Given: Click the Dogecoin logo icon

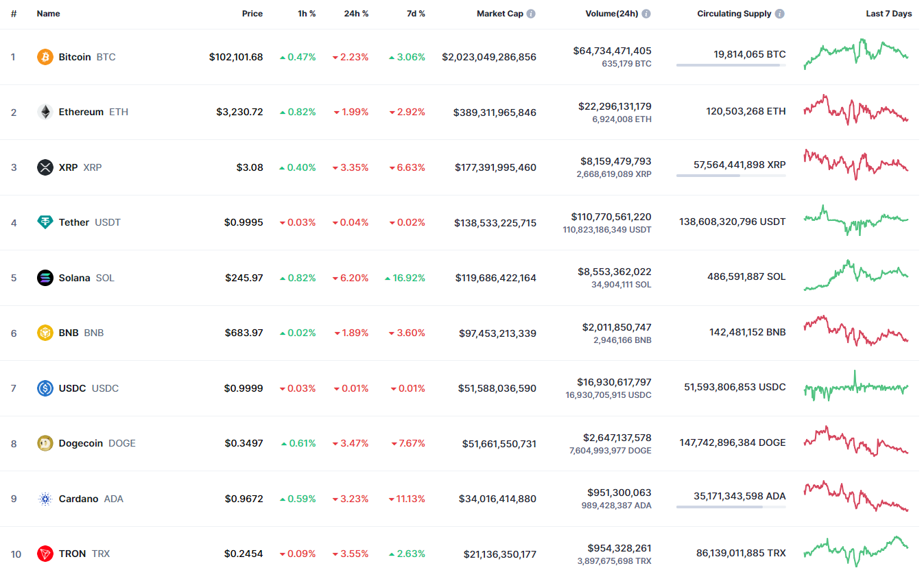Looking at the screenshot, I should (45, 443).
